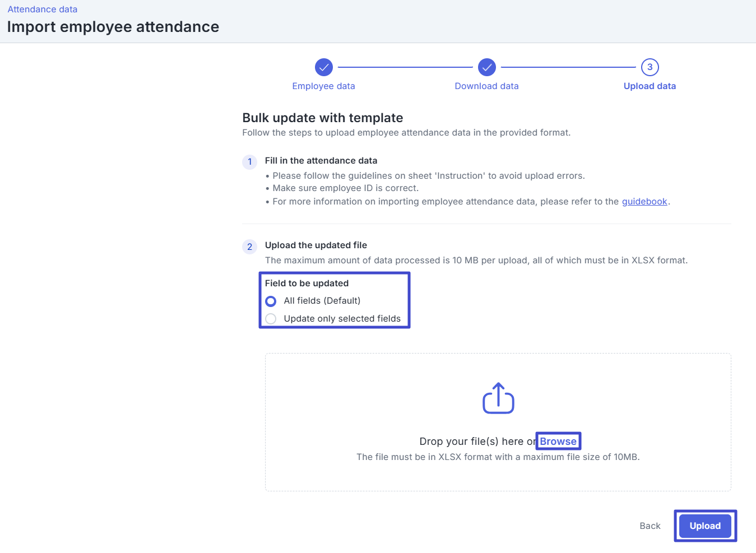Open the Attendance data breadcrumb link
This screenshot has width=756, height=553.
click(x=43, y=10)
